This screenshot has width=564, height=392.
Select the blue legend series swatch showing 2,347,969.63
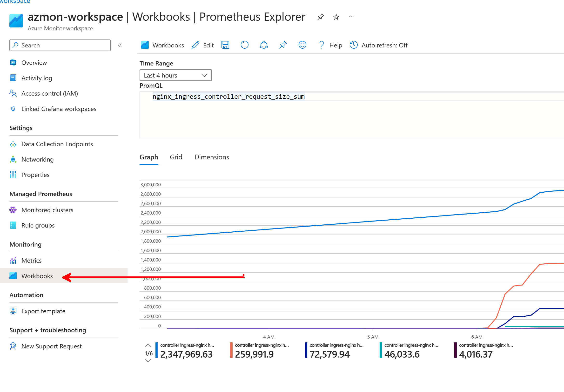point(157,351)
